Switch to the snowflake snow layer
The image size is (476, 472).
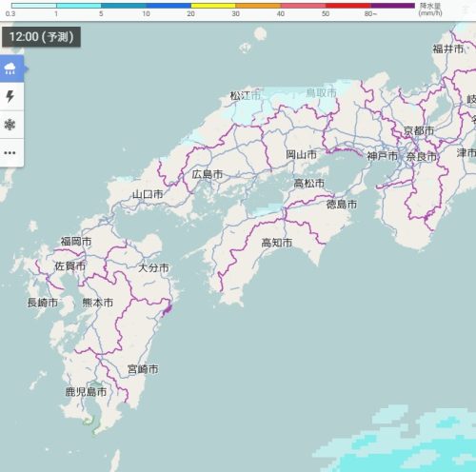pos(10,125)
